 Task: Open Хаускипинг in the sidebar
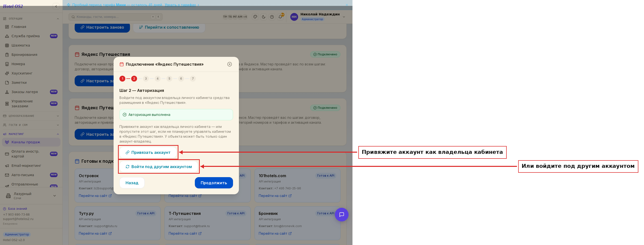click(31, 73)
